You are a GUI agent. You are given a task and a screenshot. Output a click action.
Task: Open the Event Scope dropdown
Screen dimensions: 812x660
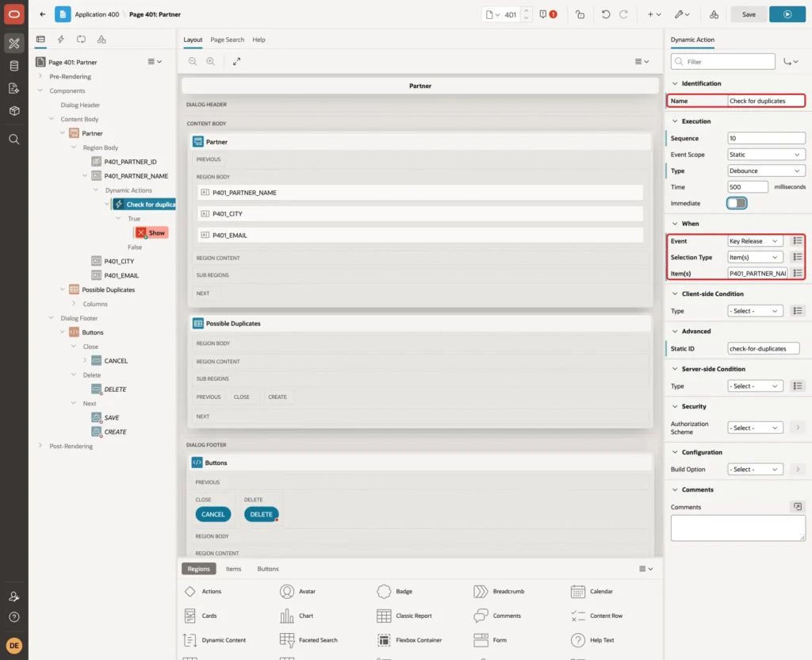tap(767, 155)
